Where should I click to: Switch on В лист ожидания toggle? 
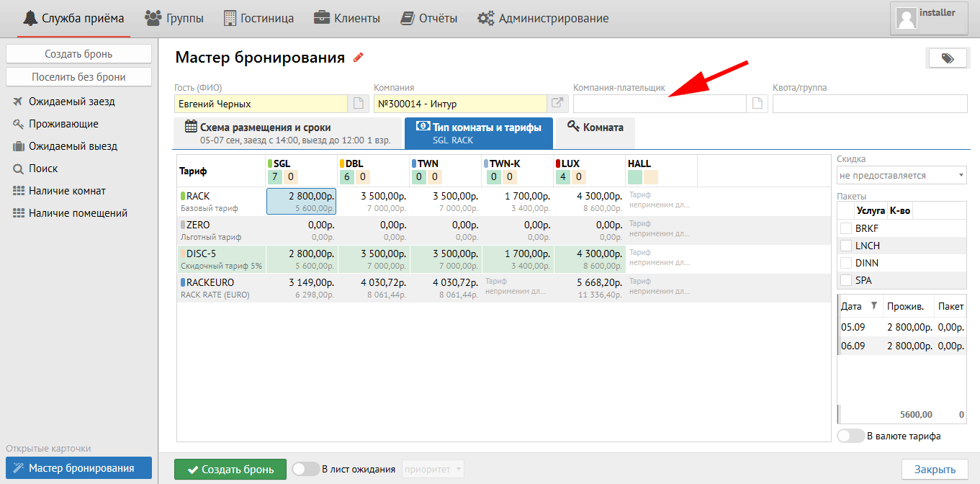305,469
